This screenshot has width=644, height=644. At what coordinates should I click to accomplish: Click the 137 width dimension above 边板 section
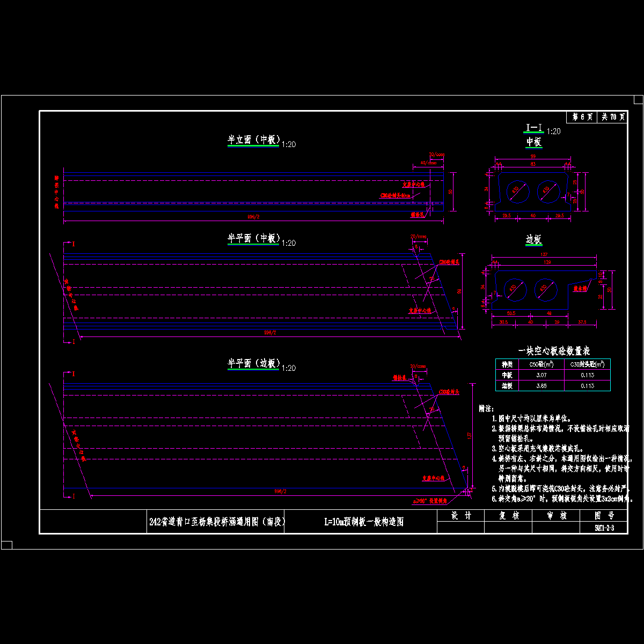[x=544, y=254]
